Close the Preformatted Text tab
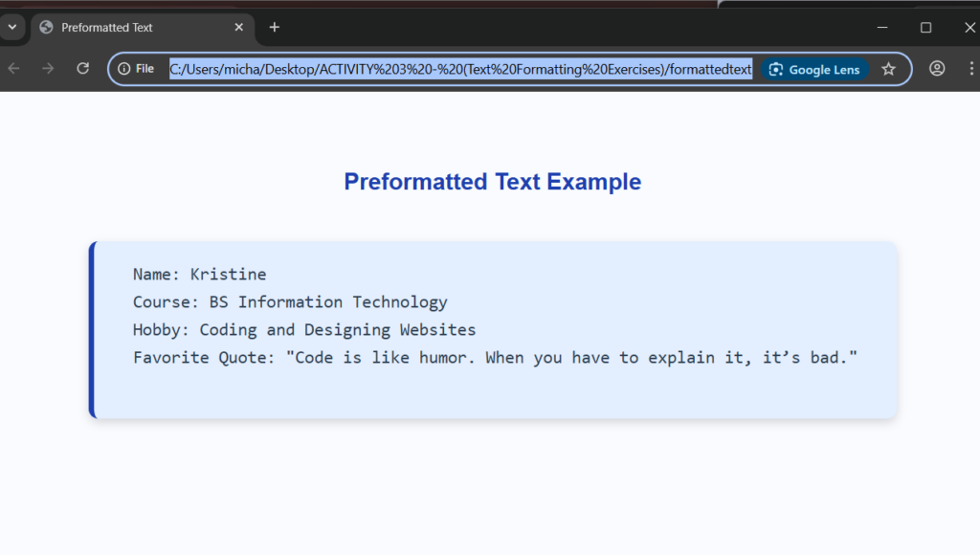 (x=238, y=28)
